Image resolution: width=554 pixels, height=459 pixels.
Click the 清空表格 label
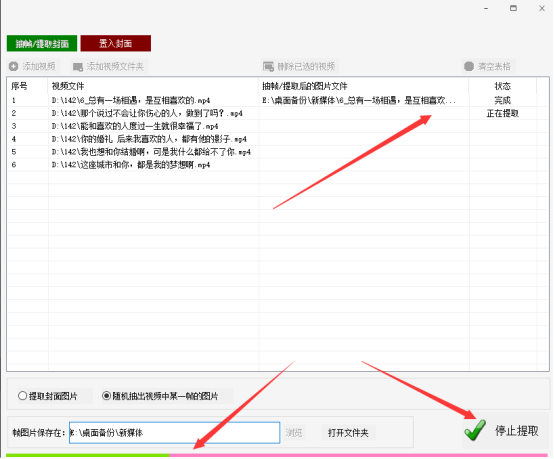tap(494, 66)
